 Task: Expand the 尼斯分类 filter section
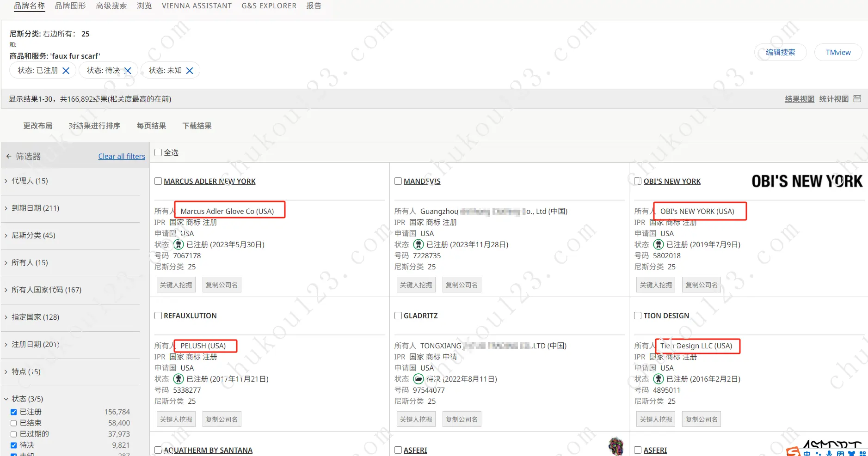pyautogui.click(x=6, y=235)
